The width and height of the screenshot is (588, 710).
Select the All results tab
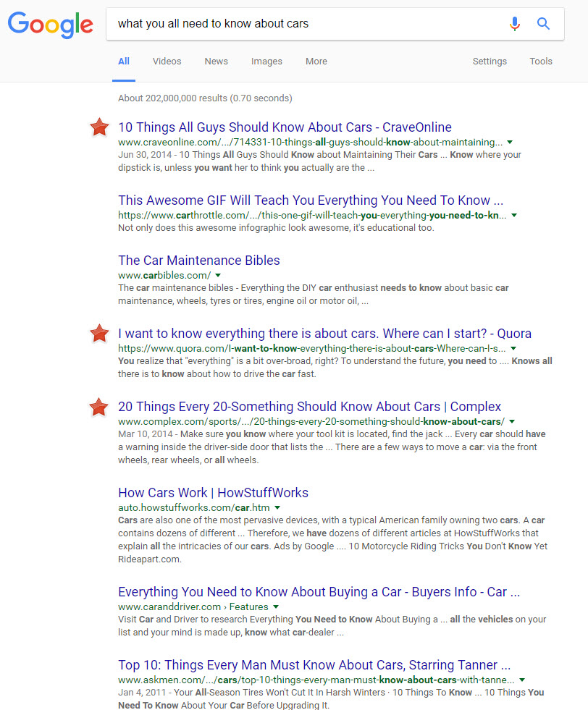[124, 61]
